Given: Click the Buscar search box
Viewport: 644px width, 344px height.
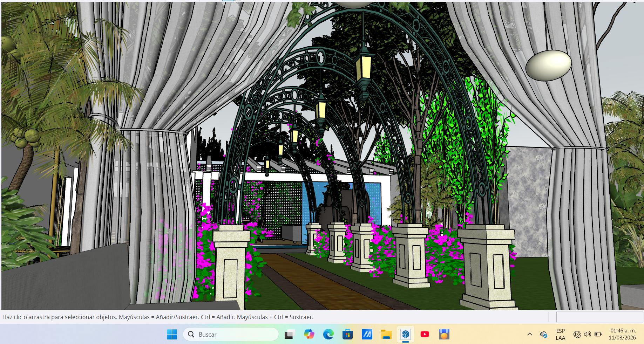Looking at the screenshot, I should 231,335.
